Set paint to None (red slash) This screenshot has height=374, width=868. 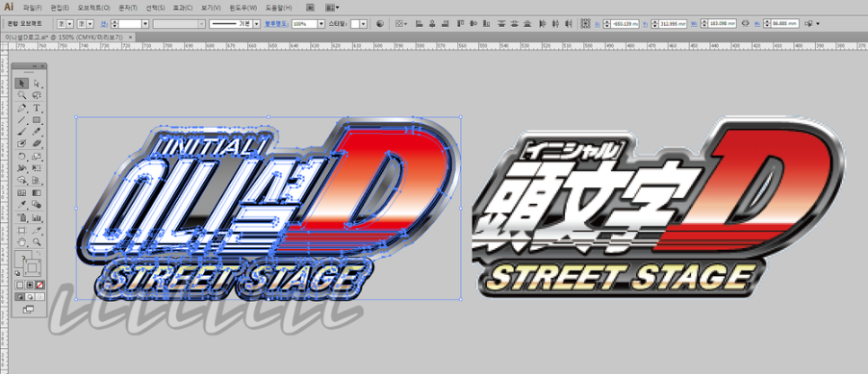pyautogui.click(x=40, y=284)
